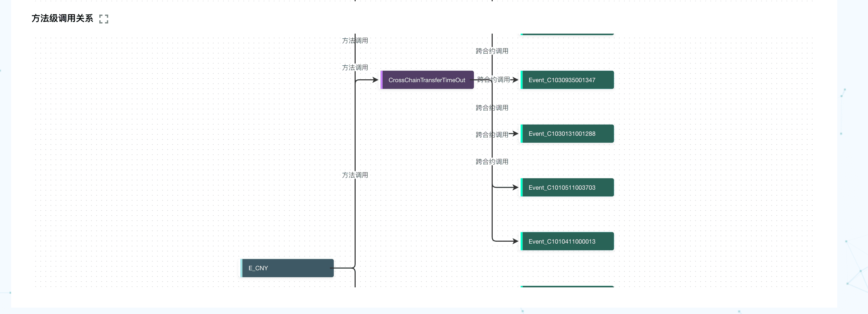Click 跨合约调用 label between first two Event nodes
The width and height of the screenshot is (868, 314).
point(492,108)
